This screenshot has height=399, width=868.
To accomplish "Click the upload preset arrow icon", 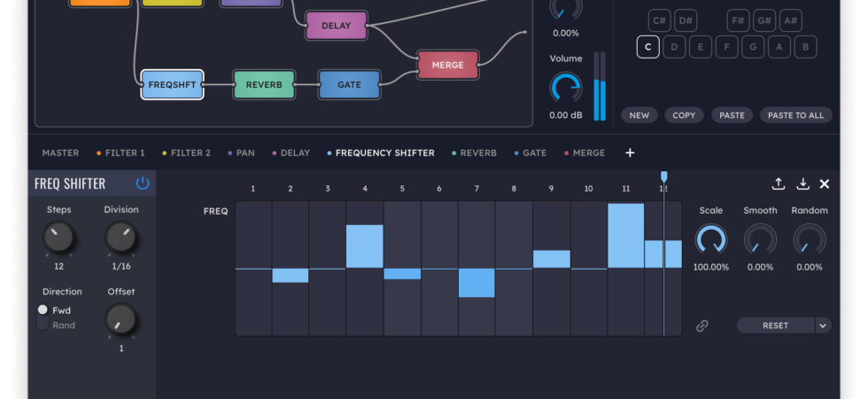I will [x=779, y=184].
